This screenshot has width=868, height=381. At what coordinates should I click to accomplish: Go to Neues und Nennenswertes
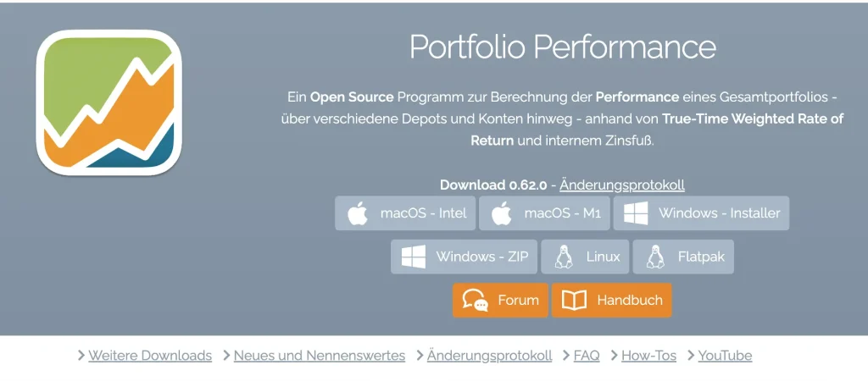coord(320,356)
